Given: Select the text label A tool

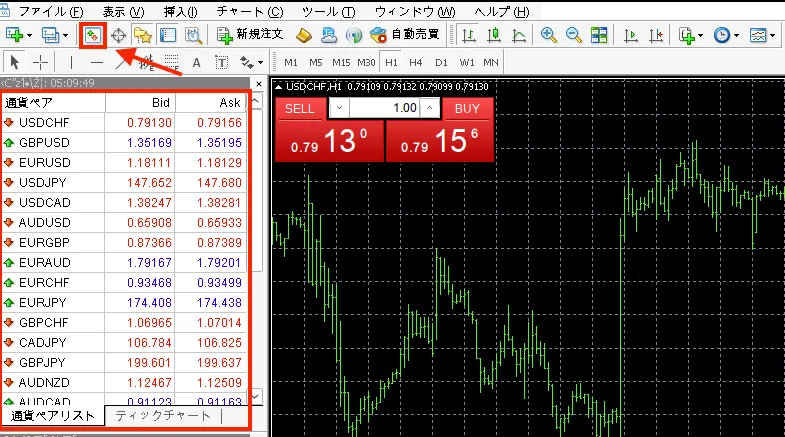Looking at the screenshot, I should (195, 62).
